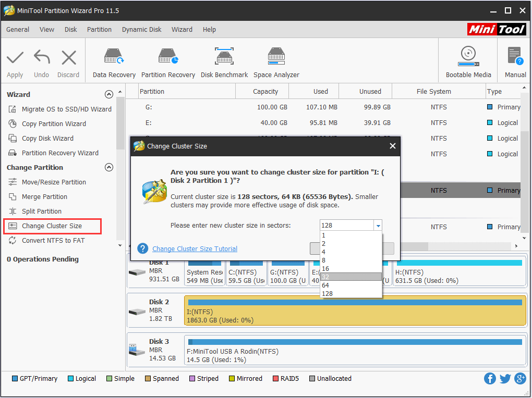Image resolution: width=532 pixels, height=398 pixels.
Task: Click the dialog help question mark icon
Action: click(143, 248)
